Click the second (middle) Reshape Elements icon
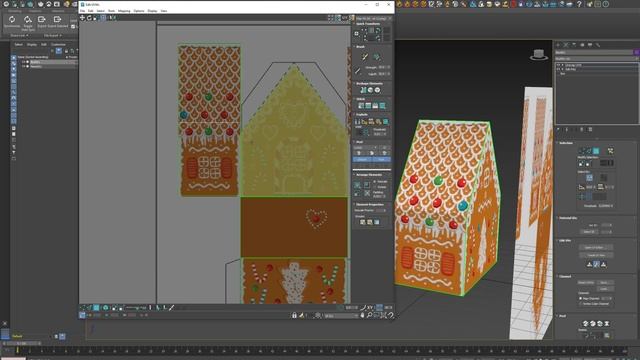 click(370, 90)
